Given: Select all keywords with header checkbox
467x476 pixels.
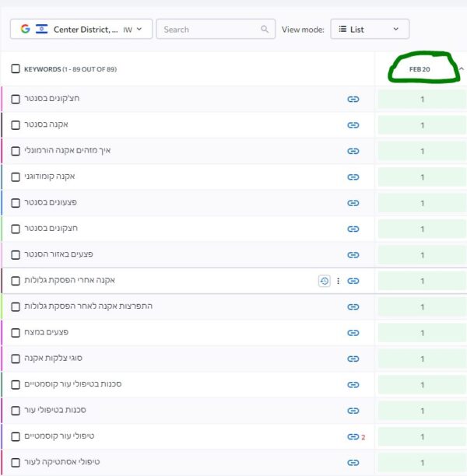Looking at the screenshot, I should tap(16, 69).
